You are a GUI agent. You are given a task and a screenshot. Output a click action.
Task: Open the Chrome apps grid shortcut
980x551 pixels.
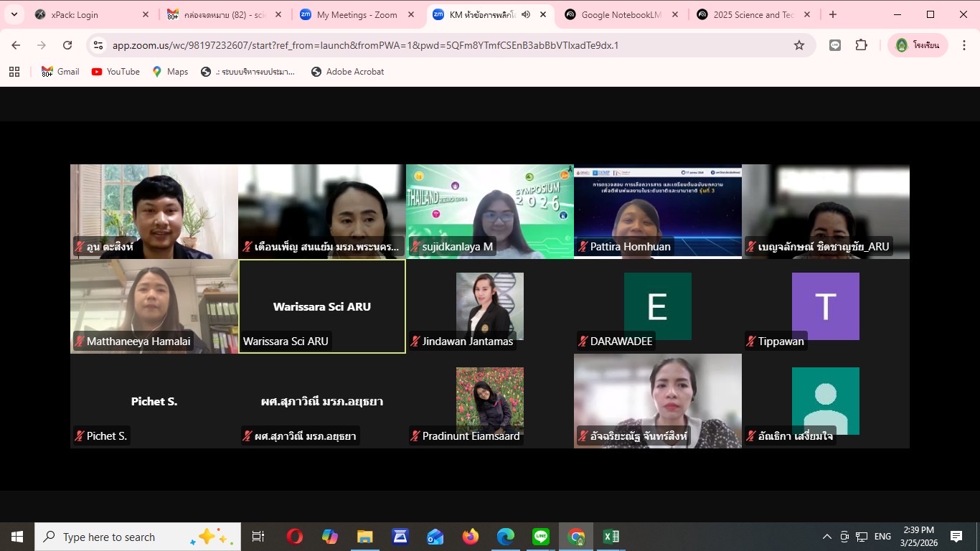pyautogui.click(x=14, y=72)
